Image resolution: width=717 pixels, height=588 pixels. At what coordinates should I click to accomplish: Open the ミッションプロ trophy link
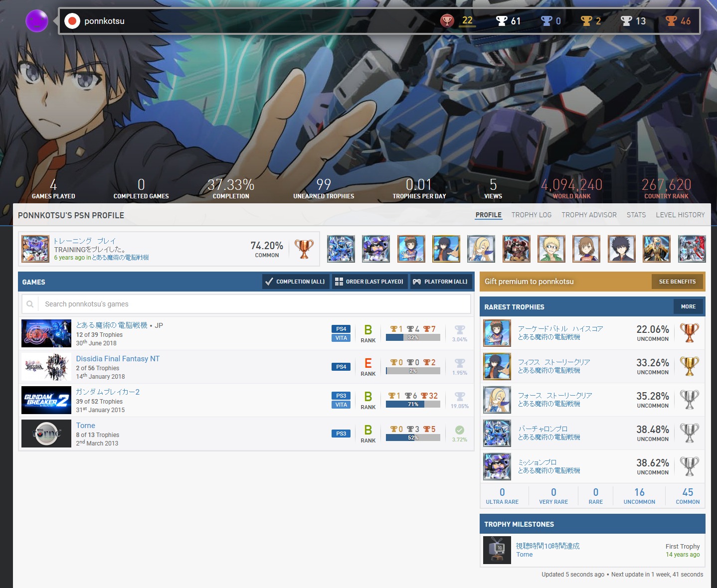coord(537,462)
